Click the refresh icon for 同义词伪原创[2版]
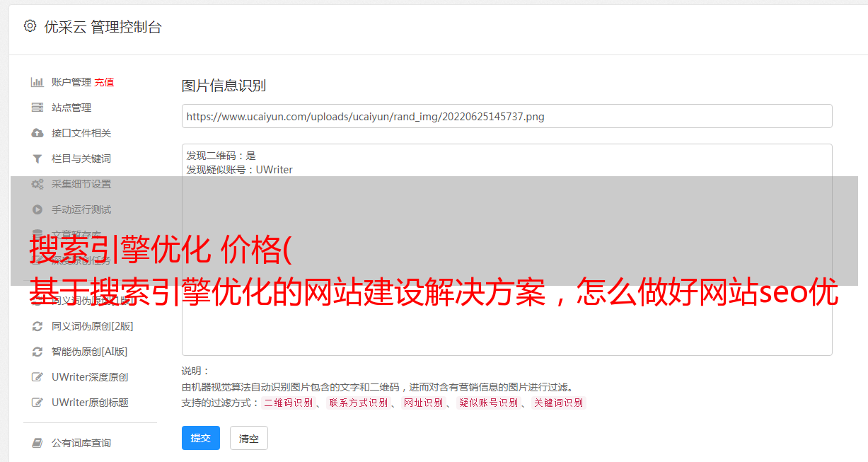868x462 pixels. click(x=37, y=326)
